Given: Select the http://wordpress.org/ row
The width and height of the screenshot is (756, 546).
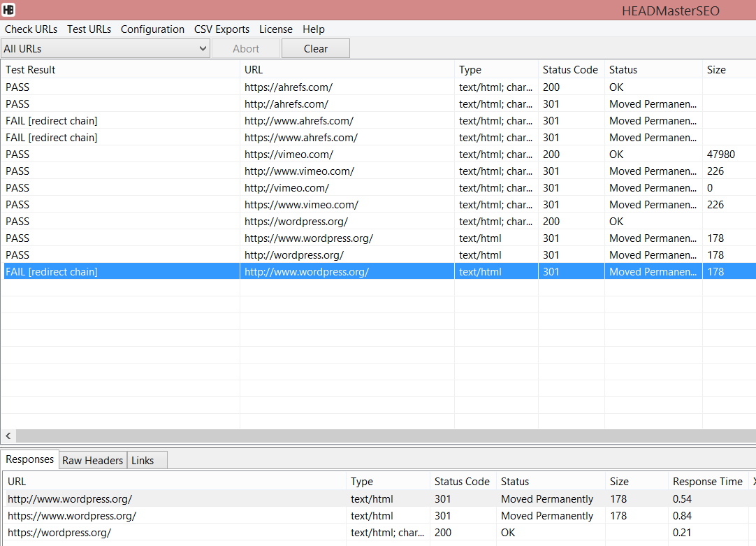Looking at the screenshot, I should tap(379, 255).
